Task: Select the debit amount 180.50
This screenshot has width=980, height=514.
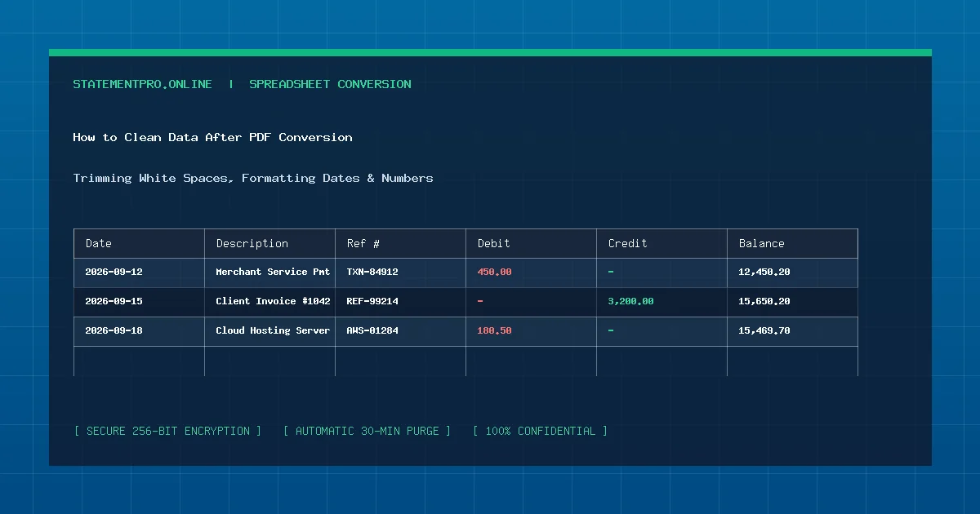Action: click(494, 330)
